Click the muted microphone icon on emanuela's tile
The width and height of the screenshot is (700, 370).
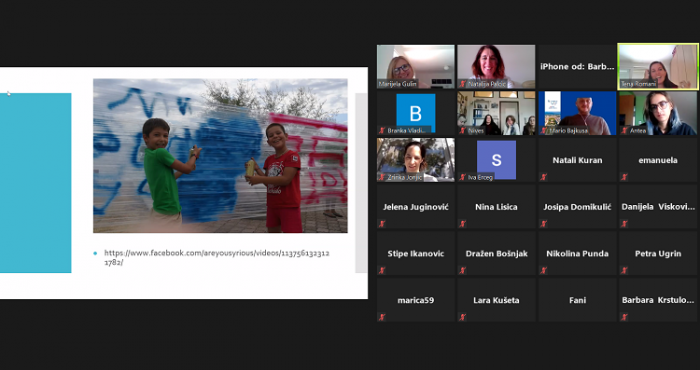click(x=624, y=177)
